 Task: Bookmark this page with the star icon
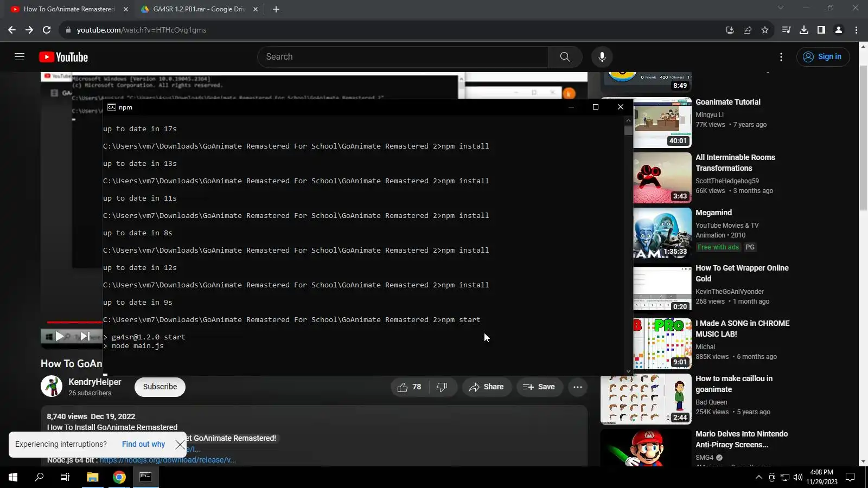[765, 30]
